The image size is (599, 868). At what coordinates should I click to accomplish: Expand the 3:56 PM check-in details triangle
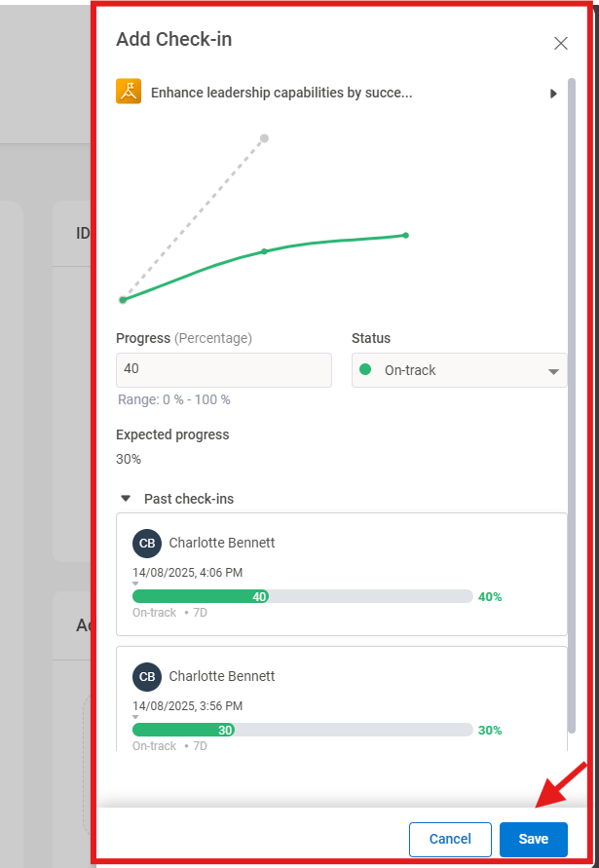click(x=133, y=718)
